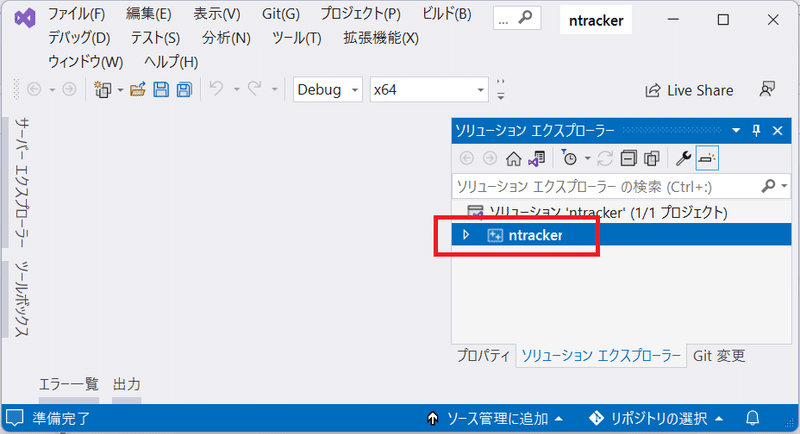800x434 pixels.
Task: Open Solution Explorer window position dropdown
Action: (736, 131)
